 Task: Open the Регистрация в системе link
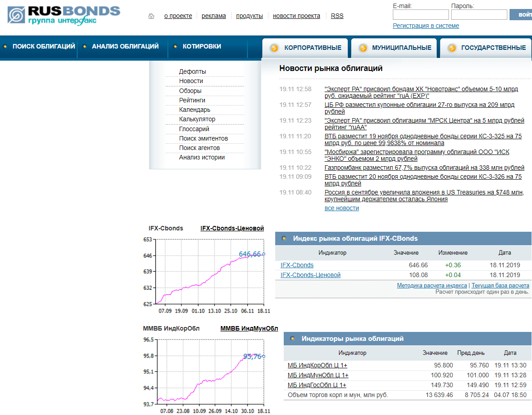[x=426, y=26]
